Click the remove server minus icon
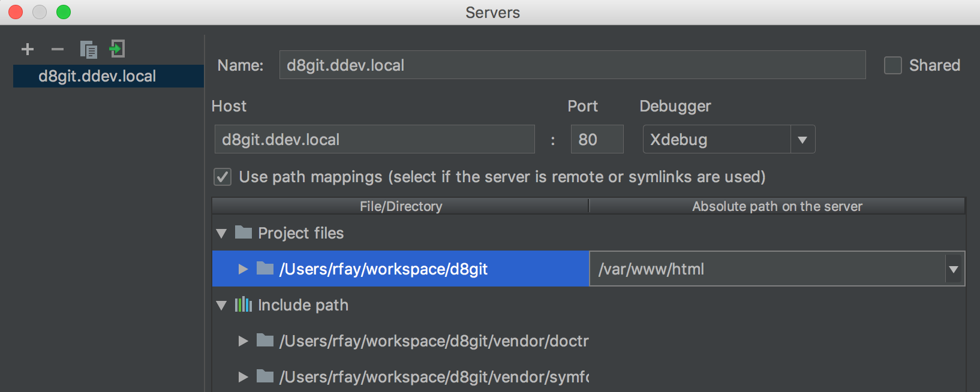Image resolution: width=980 pixels, height=392 pixels. [x=58, y=49]
